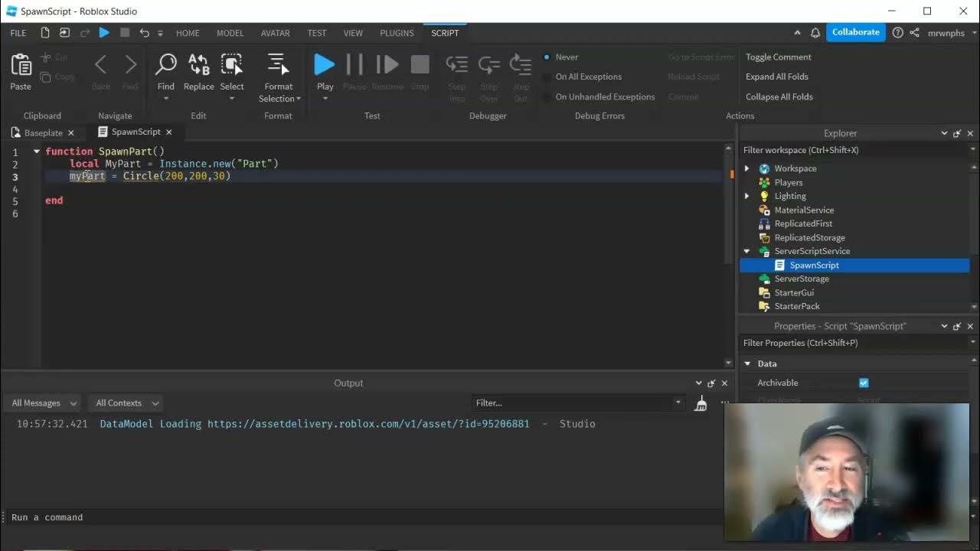Click the Step Over debugger icon
Image resolution: width=980 pixels, height=551 pixels.
pos(489,65)
